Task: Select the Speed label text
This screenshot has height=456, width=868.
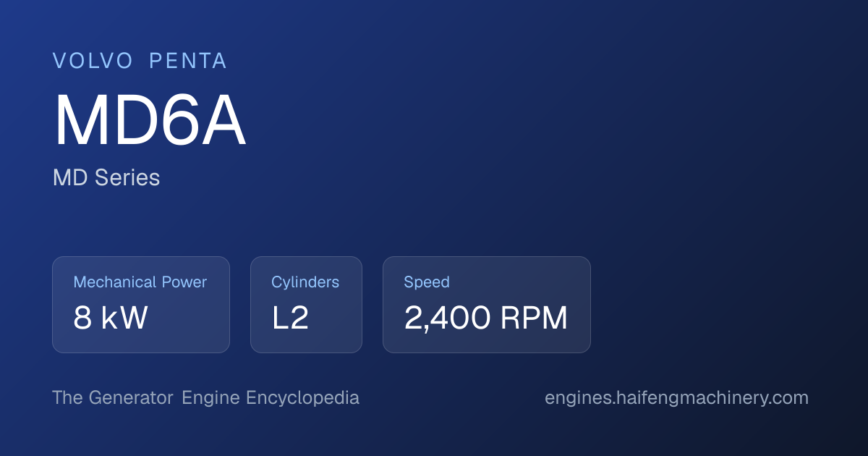Action: (427, 282)
